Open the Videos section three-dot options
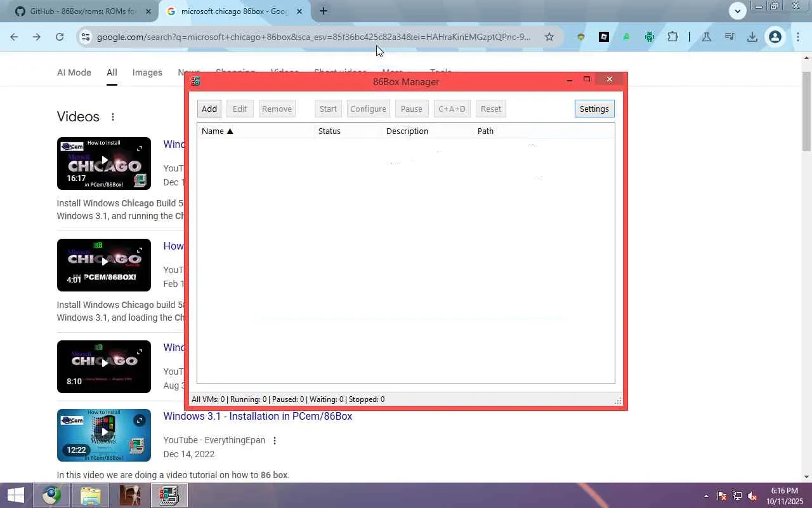 113,117
